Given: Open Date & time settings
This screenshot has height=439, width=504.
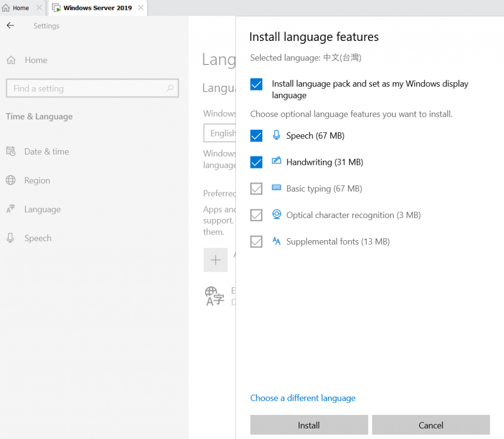Looking at the screenshot, I should [x=47, y=152].
